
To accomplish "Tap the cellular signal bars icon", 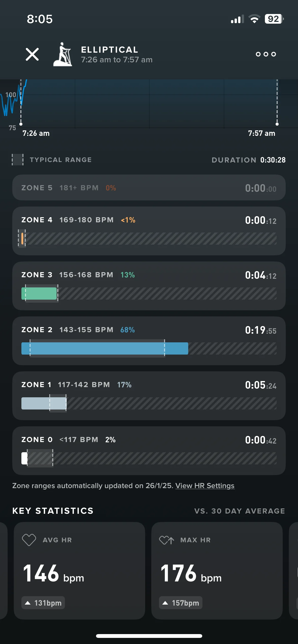I will pyautogui.click(x=237, y=19).
